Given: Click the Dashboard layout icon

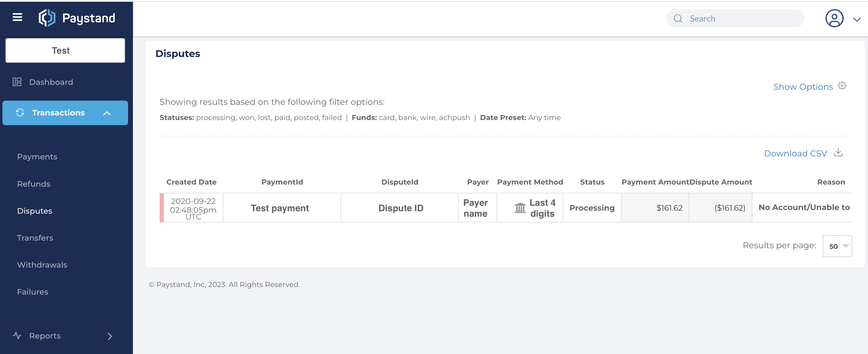Looking at the screenshot, I should tap(17, 82).
